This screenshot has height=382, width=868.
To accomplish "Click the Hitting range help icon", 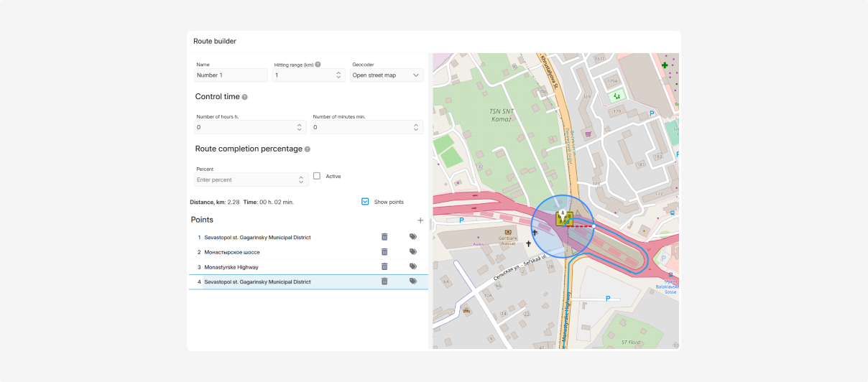I will tap(318, 65).
